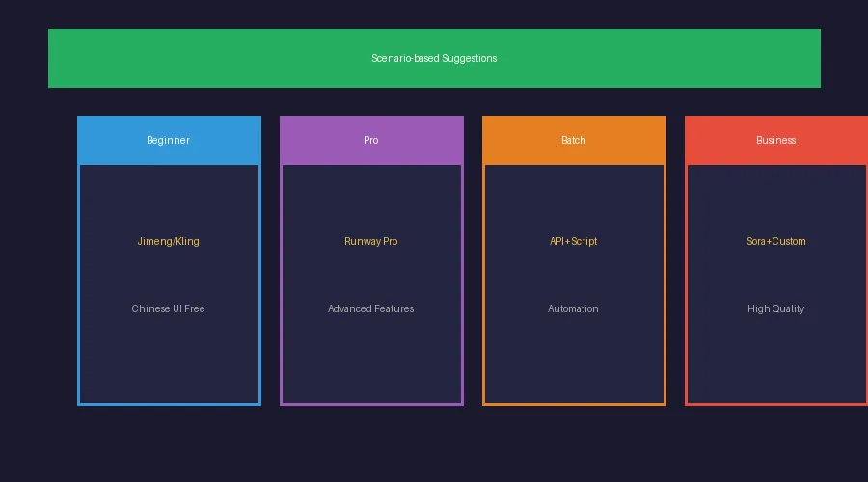868x482 pixels.
Task: Select the Business card header
Action: [x=776, y=140]
